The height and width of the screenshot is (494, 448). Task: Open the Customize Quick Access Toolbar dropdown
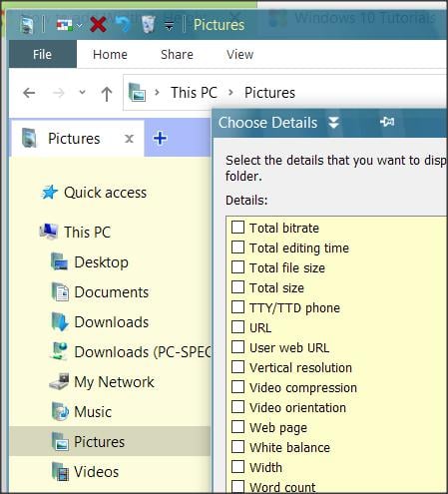pyautogui.click(x=170, y=26)
